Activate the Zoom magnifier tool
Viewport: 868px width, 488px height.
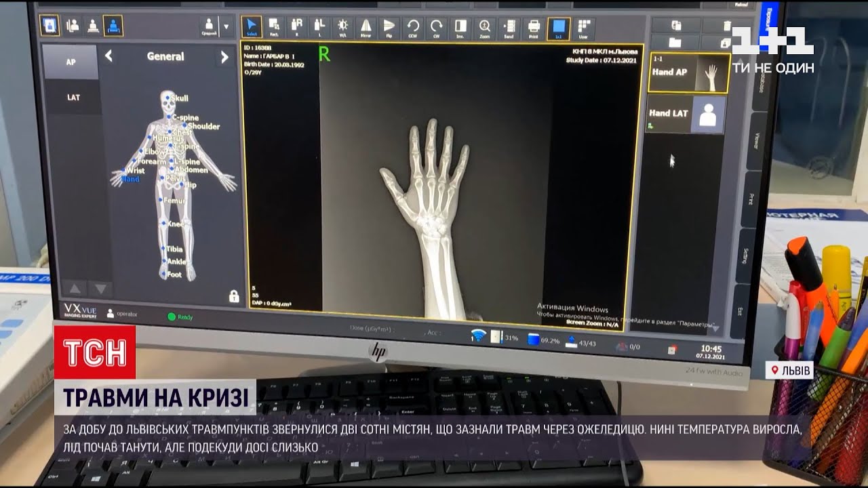tap(485, 27)
